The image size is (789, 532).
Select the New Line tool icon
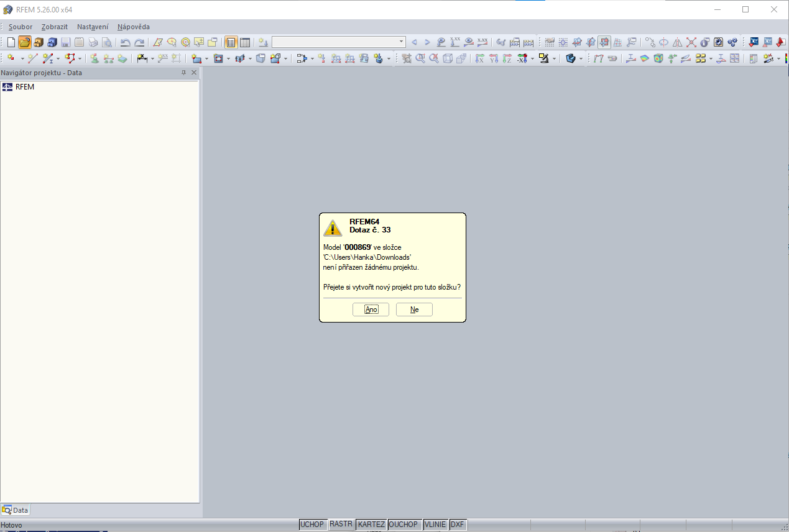[32, 58]
